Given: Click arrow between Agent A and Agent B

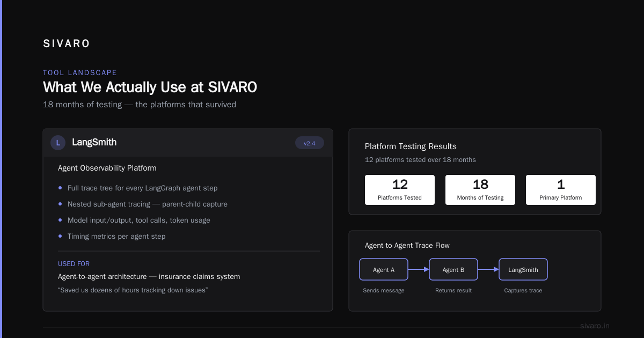Looking at the screenshot, I should click(419, 270).
